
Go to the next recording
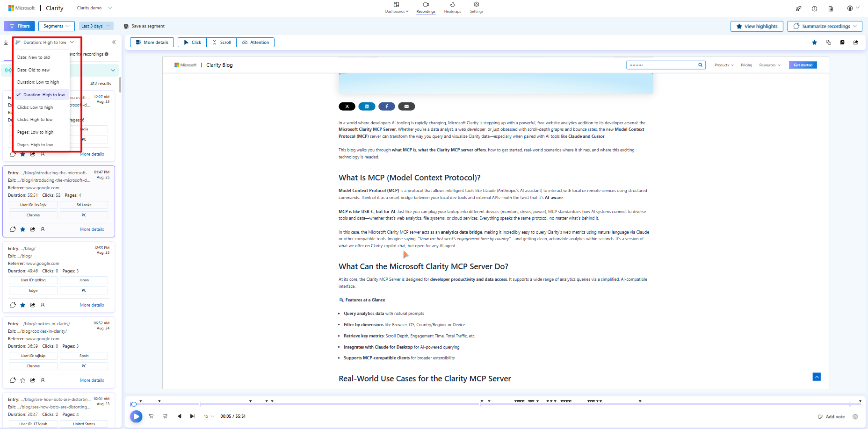tap(192, 416)
